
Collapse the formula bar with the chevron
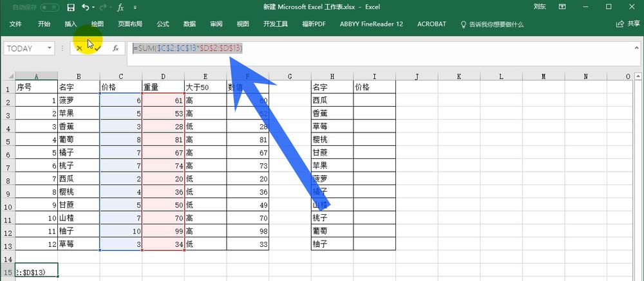(x=636, y=47)
